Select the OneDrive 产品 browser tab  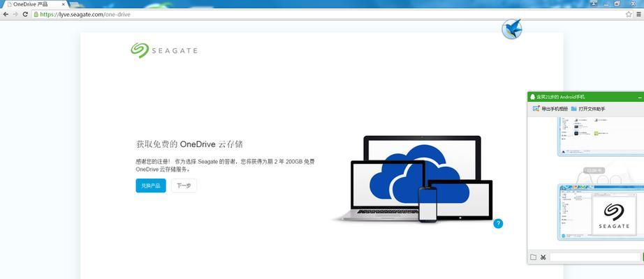coord(34,4)
